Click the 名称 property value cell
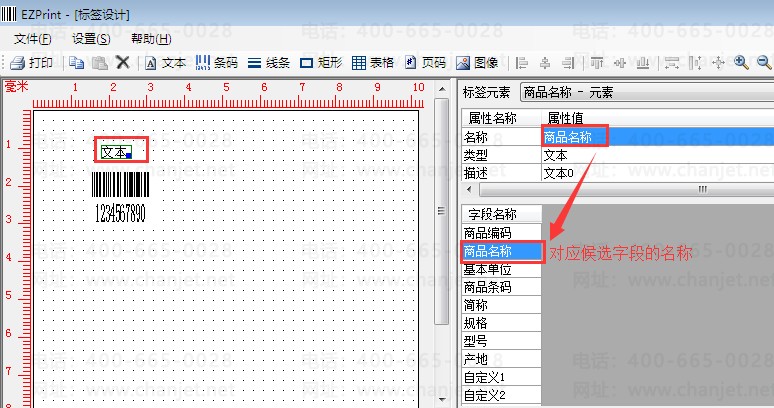 tap(655, 137)
